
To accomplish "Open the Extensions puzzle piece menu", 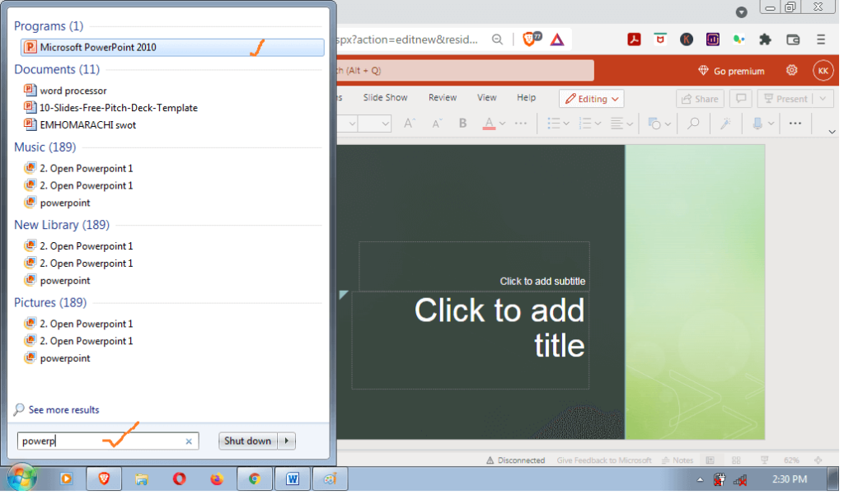I will pos(765,40).
